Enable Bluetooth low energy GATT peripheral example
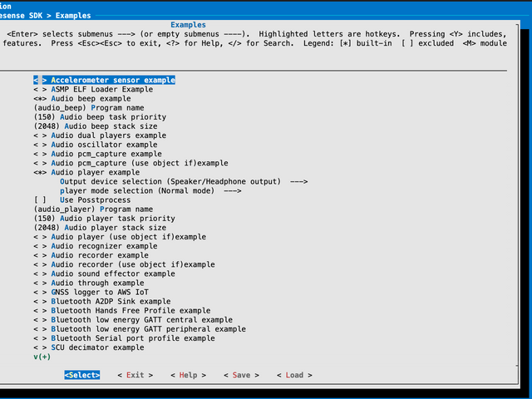Viewport: 532px width, 399px height. pyautogui.click(x=140, y=329)
